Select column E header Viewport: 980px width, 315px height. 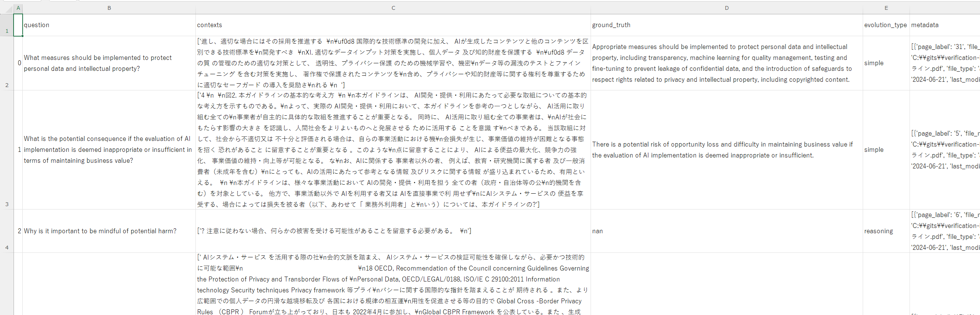[x=886, y=8]
